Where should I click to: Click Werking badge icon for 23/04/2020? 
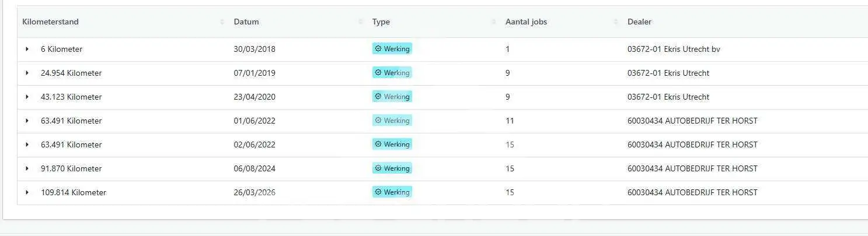click(x=378, y=97)
